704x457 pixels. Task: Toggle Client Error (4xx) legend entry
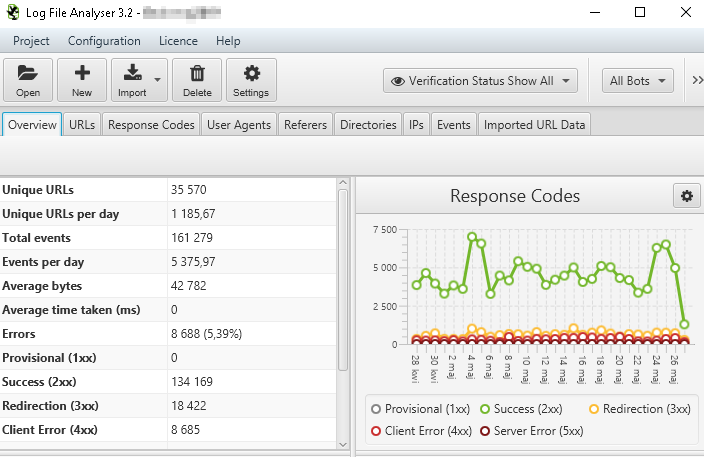click(376, 431)
